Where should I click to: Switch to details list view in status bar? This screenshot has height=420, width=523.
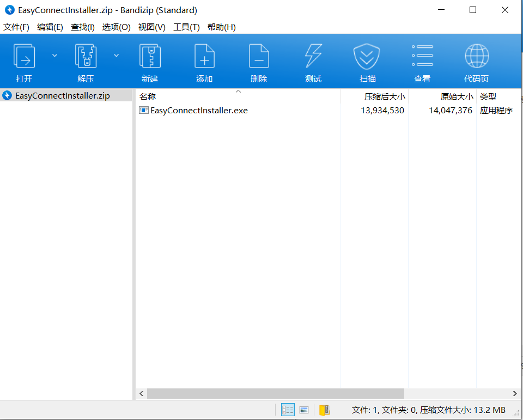(288, 410)
